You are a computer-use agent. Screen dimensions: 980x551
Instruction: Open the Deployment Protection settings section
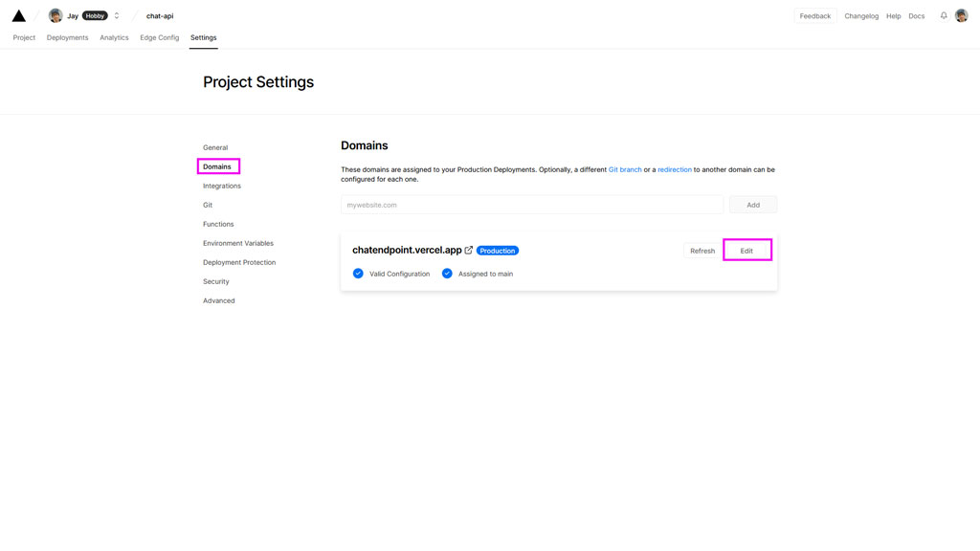(x=241, y=262)
